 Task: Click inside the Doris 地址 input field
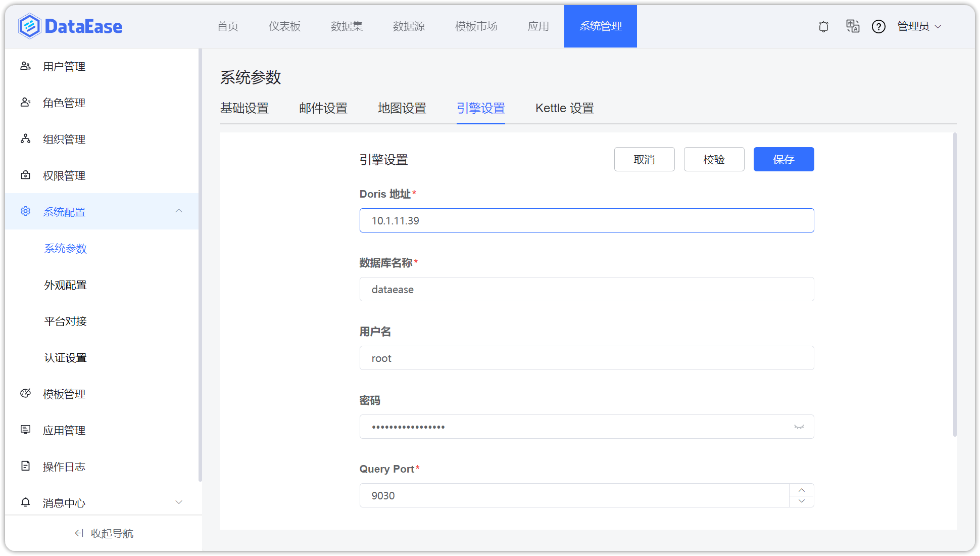[x=586, y=220]
